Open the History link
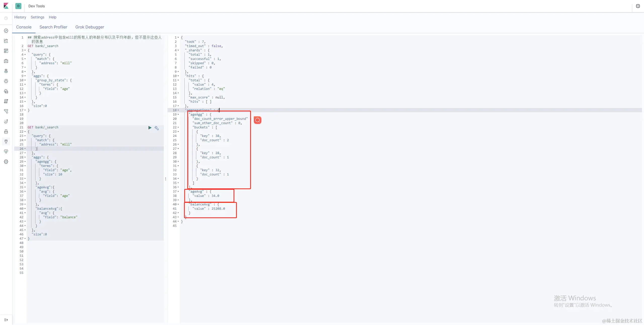 [20, 17]
